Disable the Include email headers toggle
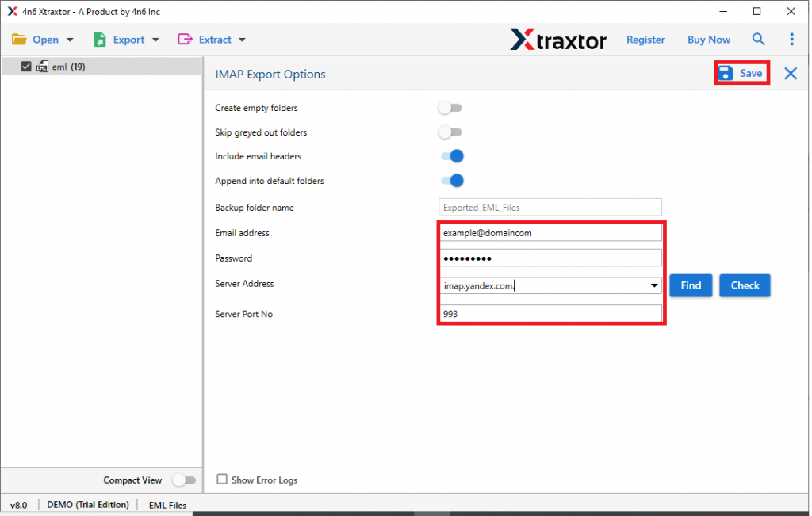This screenshot has height=516, width=812. [452, 157]
